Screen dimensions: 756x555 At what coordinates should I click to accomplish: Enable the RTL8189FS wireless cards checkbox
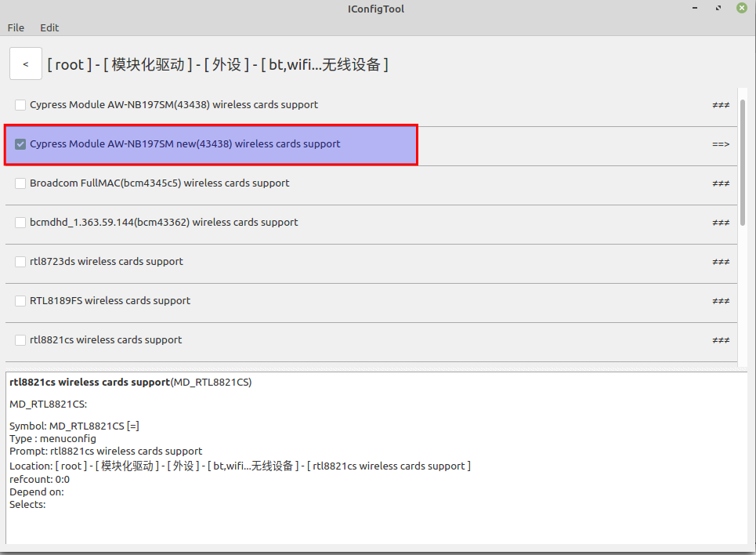[x=20, y=301]
